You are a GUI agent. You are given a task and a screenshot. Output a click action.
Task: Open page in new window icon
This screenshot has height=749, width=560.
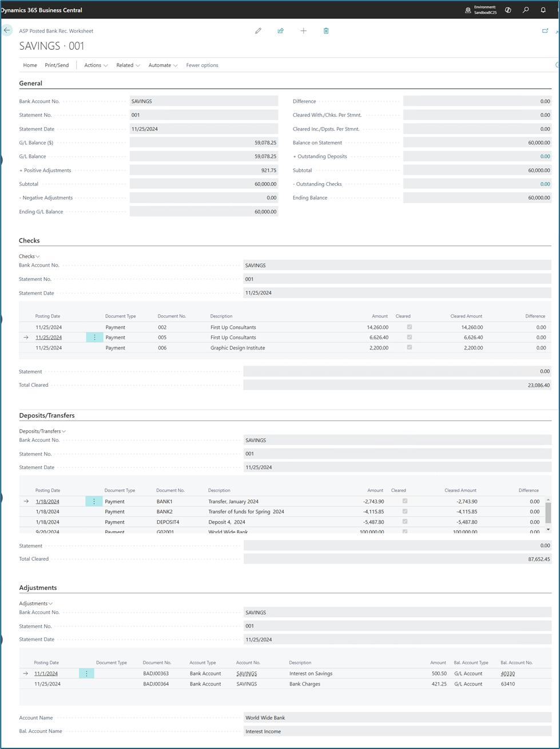tap(545, 31)
